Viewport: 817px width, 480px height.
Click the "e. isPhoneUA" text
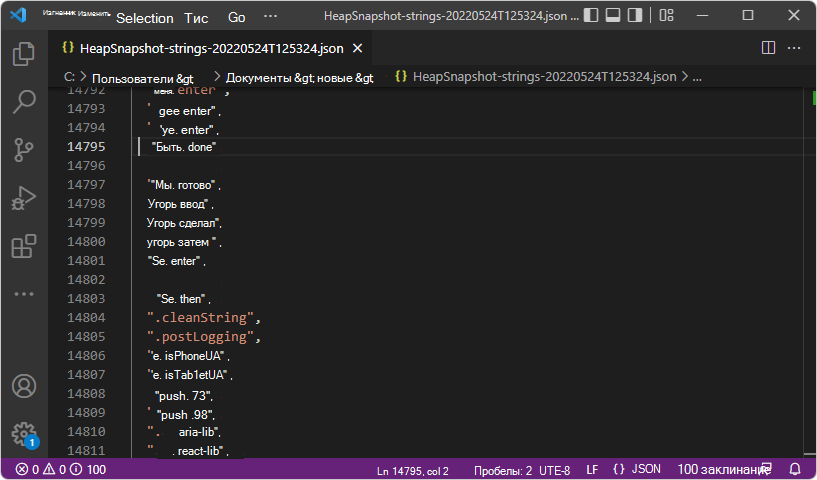click(x=186, y=356)
